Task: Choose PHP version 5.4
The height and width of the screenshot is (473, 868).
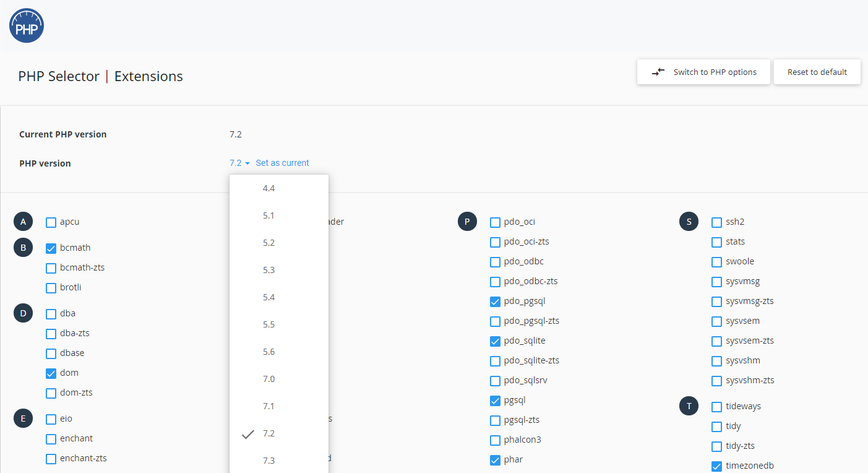Action: pos(279,297)
